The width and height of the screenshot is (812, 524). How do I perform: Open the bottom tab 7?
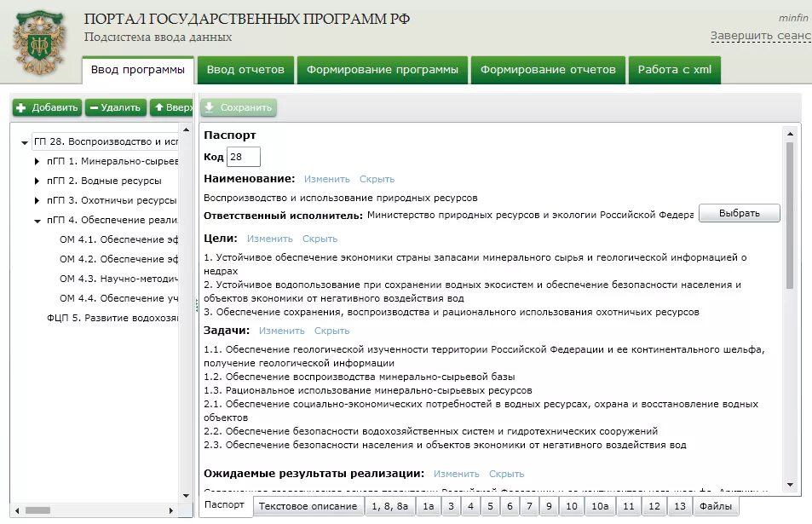coord(529,506)
